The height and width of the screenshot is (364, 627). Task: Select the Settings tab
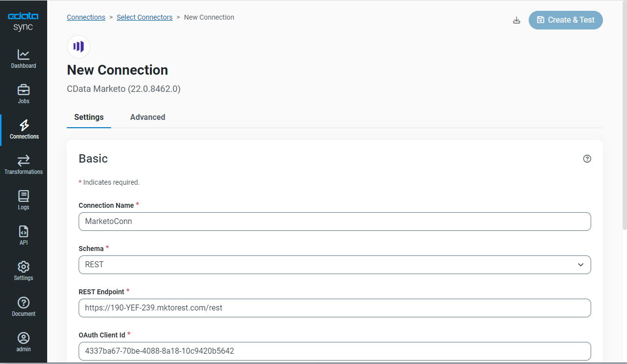coord(89,117)
